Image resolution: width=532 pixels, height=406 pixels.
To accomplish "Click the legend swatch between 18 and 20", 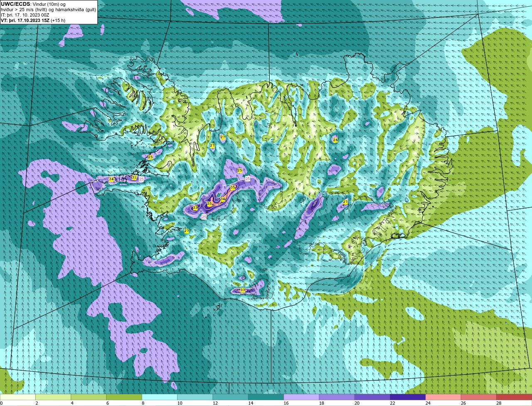I will point(337,397).
